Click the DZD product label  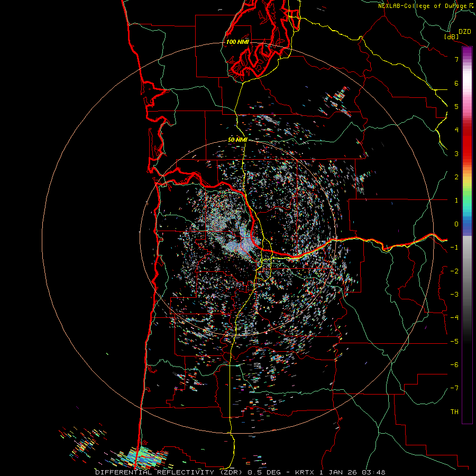tap(465, 32)
